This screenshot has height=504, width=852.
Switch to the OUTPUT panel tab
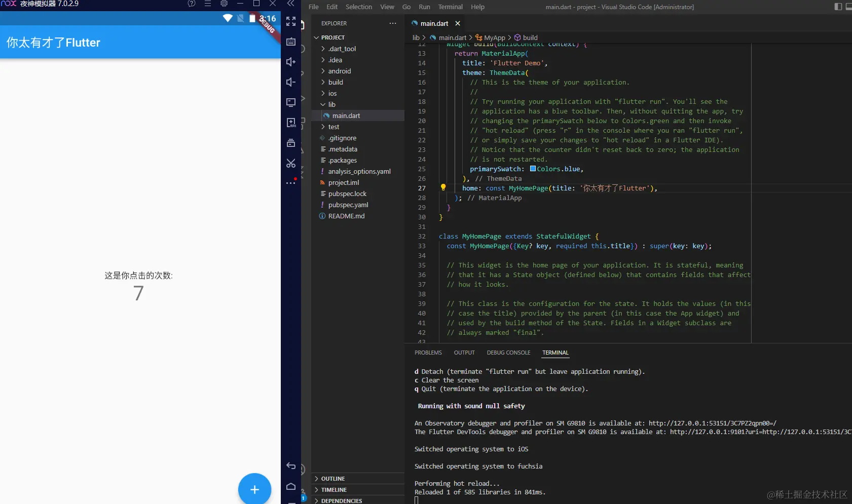click(464, 353)
